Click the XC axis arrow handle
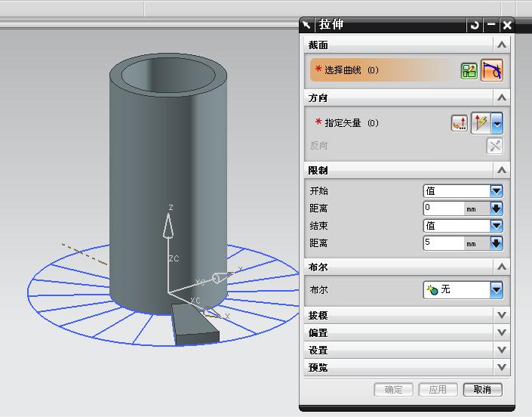Viewport: 532px width, 417px height. point(211,313)
